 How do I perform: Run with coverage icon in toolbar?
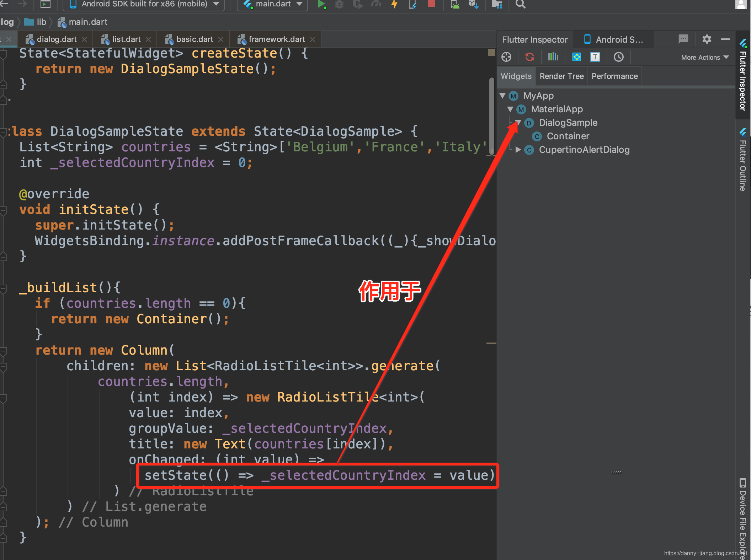point(358,4)
